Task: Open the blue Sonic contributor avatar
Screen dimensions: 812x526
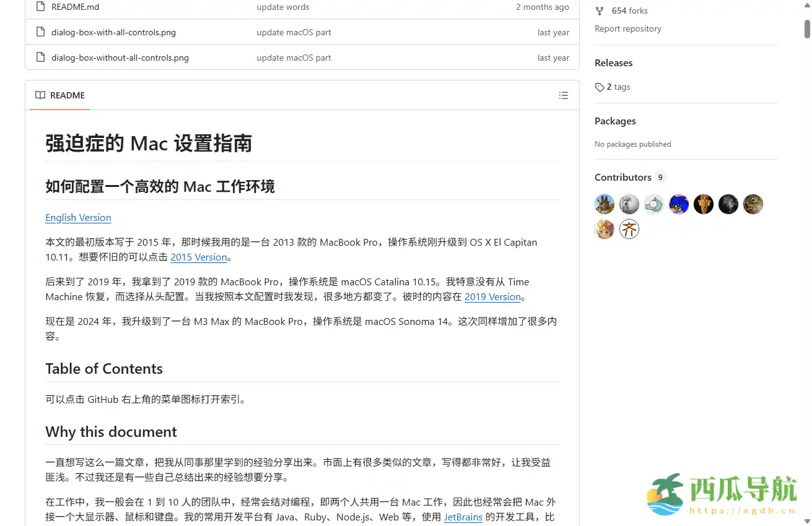Action: 679,204
